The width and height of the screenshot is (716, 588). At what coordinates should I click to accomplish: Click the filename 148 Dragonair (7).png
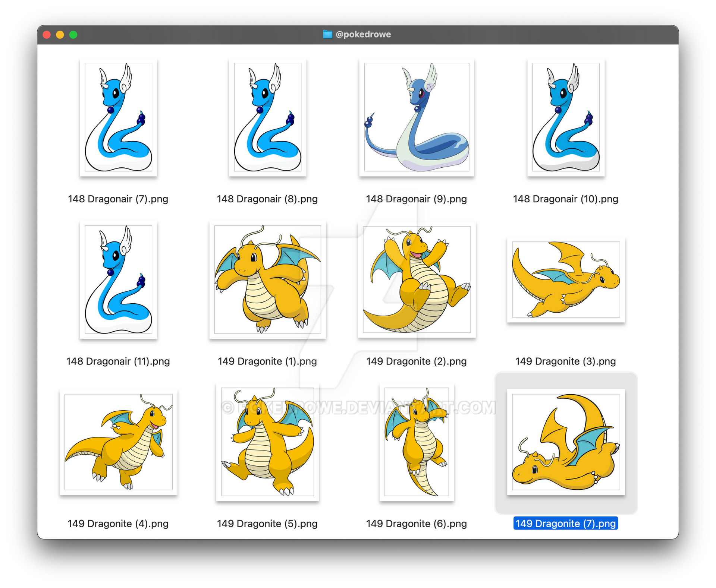pyautogui.click(x=118, y=199)
